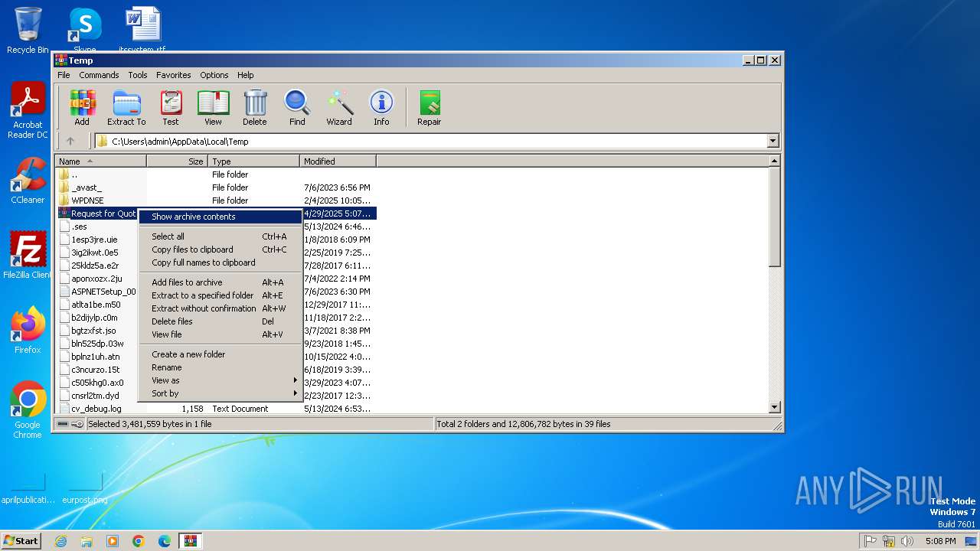Open Firefox desktop icon
This screenshot has width=980, height=551.
[x=28, y=331]
